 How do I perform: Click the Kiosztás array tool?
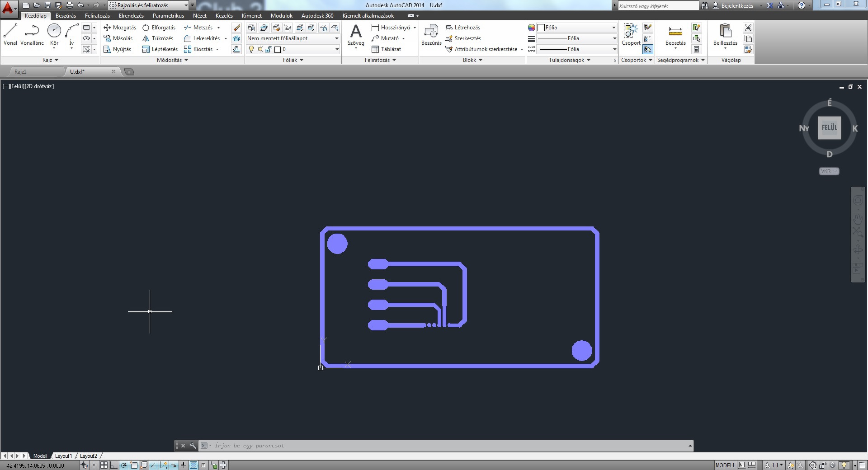(198, 49)
